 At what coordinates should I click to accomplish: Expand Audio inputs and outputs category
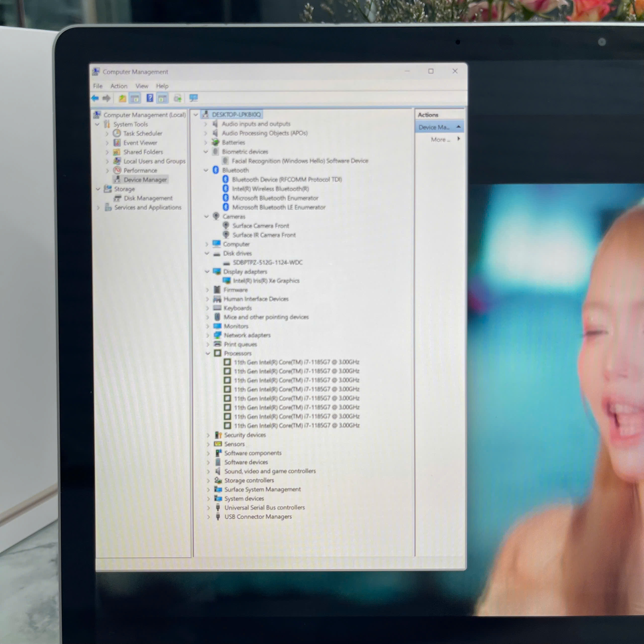(x=206, y=124)
